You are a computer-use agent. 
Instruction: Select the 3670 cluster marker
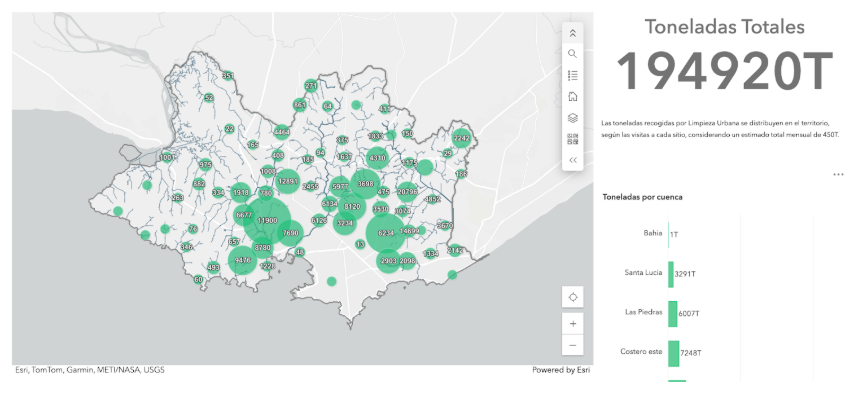pos(445,226)
